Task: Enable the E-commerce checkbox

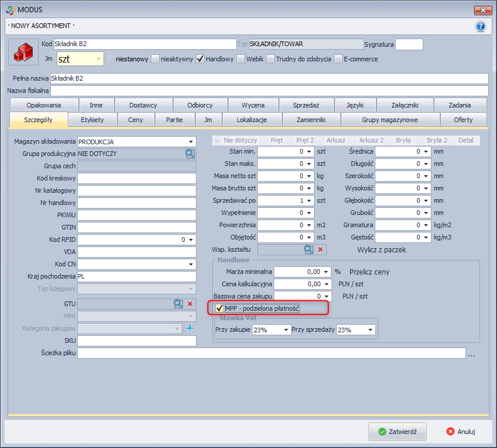Action: click(338, 59)
